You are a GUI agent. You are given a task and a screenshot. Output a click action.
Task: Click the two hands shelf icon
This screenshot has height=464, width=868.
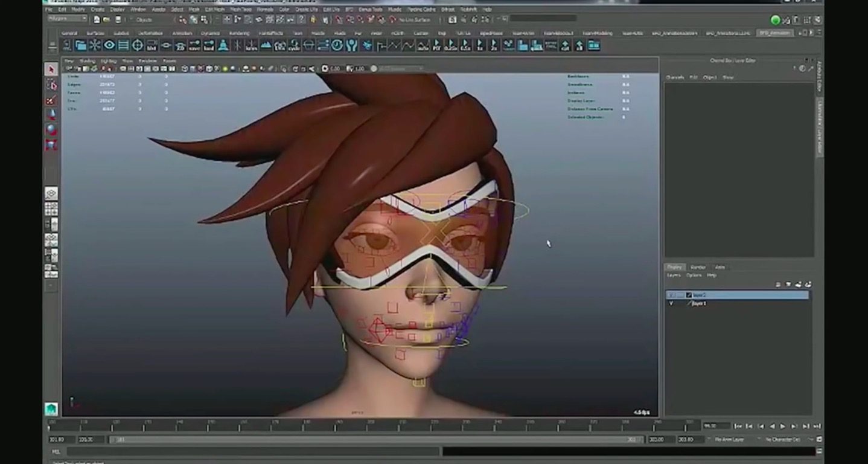coord(351,45)
